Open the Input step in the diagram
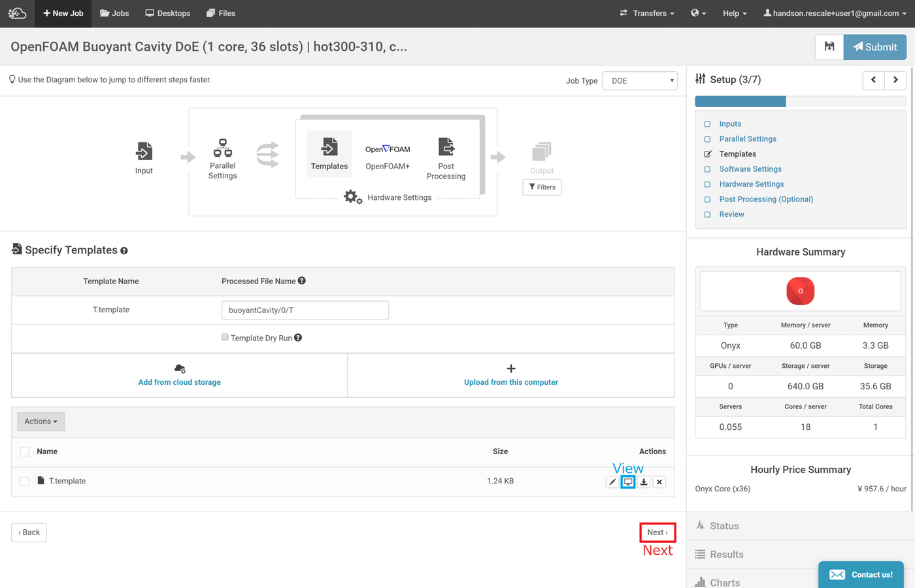 [x=144, y=158]
